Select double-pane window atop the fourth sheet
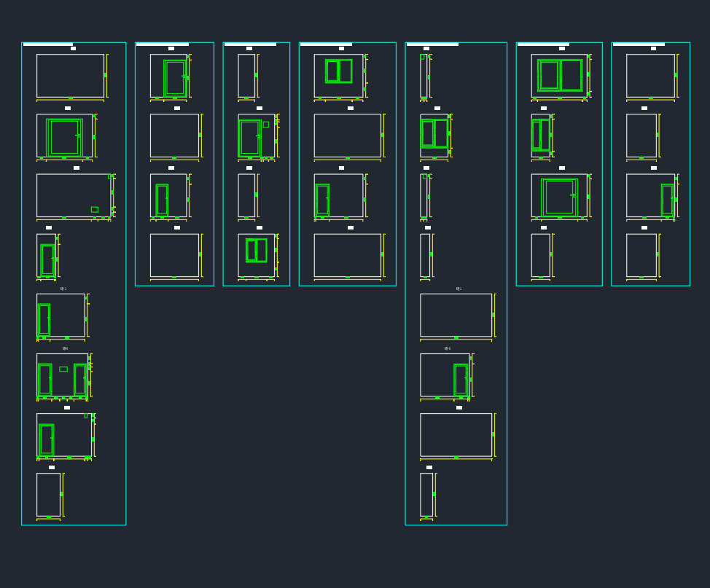Viewport: 710px width, 588px height. [338, 71]
